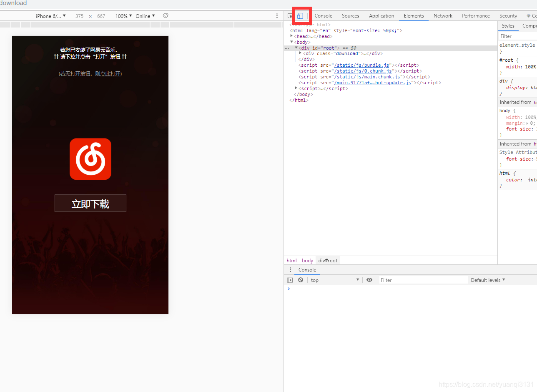Image resolution: width=537 pixels, height=392 pixels.
Task: Expand the head element node
Action: (x=291, y=36)
